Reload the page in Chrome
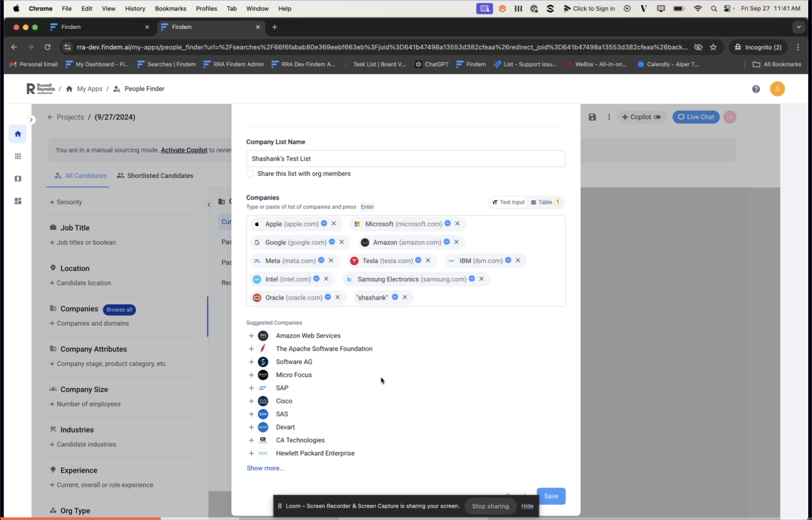 [47, 47]
